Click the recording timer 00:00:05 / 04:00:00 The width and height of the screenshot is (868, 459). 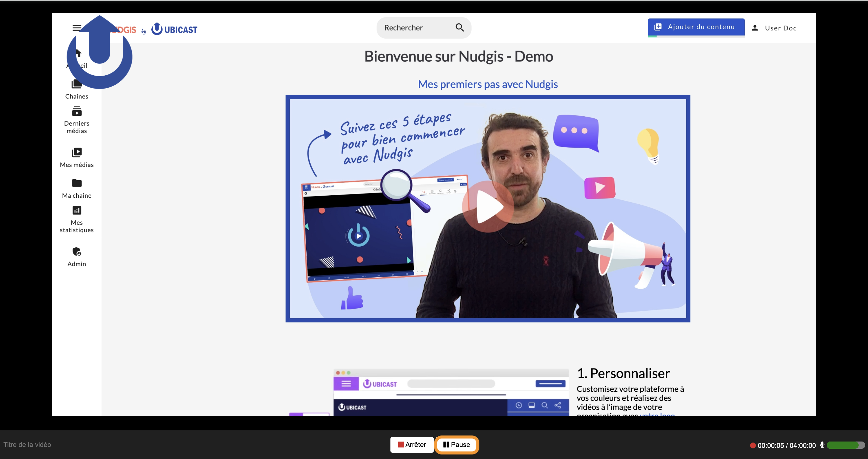coord(787,445)
